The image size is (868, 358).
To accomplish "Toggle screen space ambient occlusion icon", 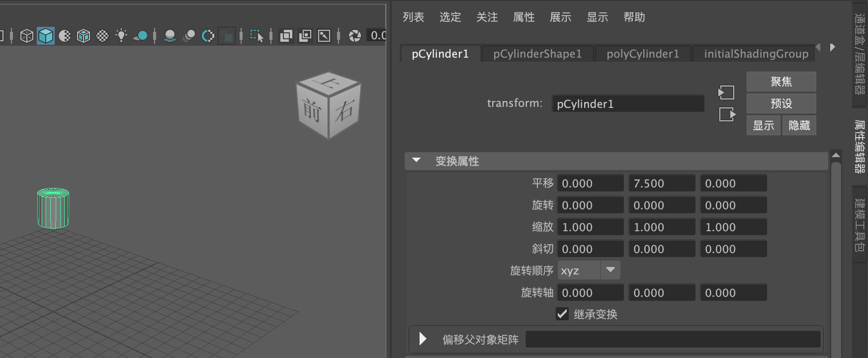I will [170, 36].
